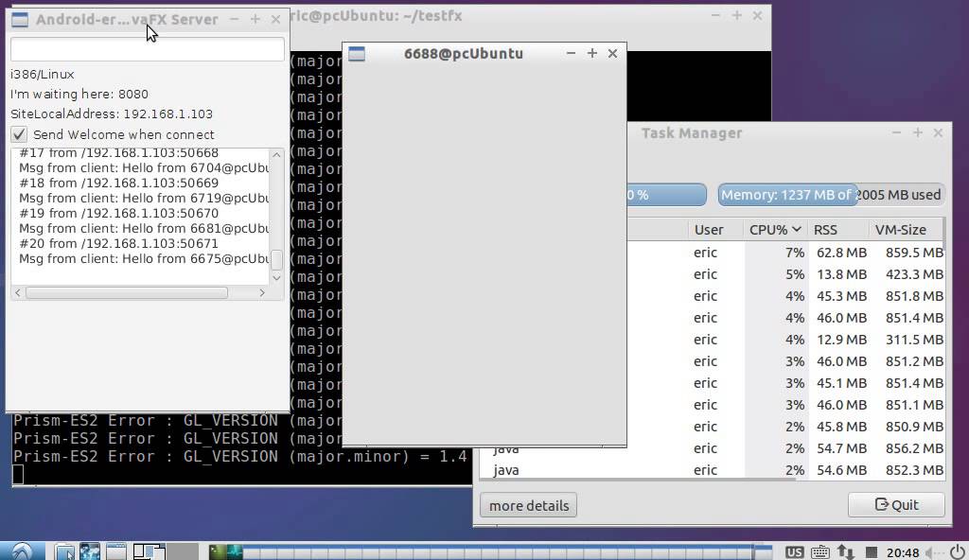Click log line '#18 from /192.168.1.103:50669'
The image size is (969, 560).
pyautogui.click(x=118, y=183)
